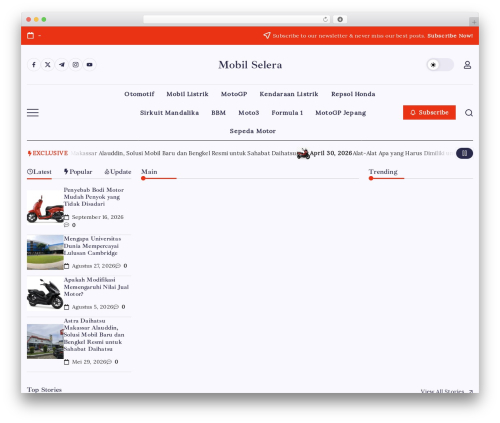Open article Astra Daihatsu Makassar Alauddin
500x423 pixels.
point(94,335)
